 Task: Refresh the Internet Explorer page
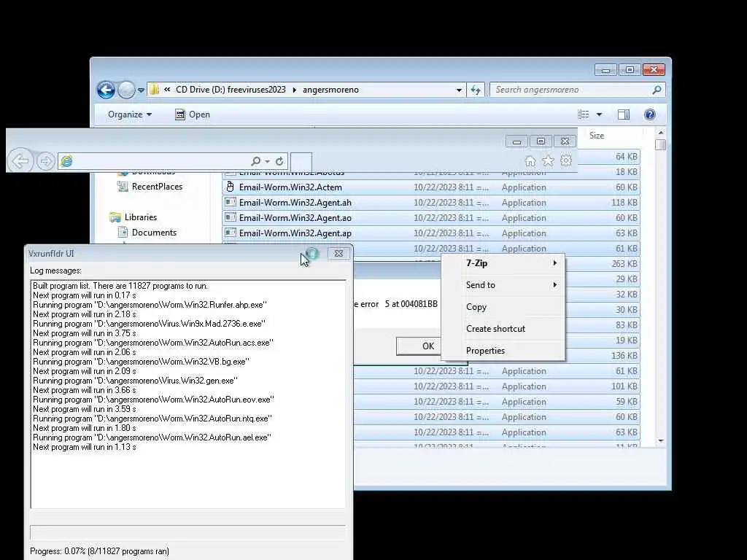point(279,161)
